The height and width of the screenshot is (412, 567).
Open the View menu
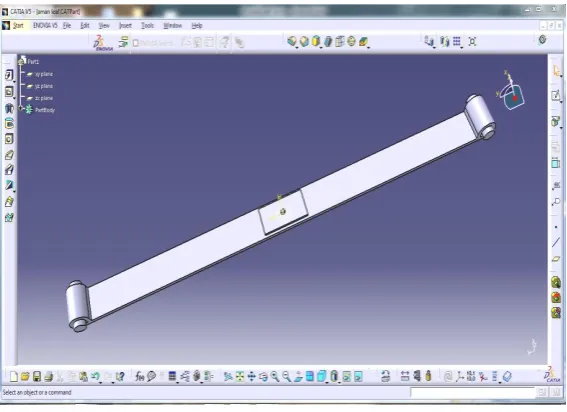coord(104,26)
